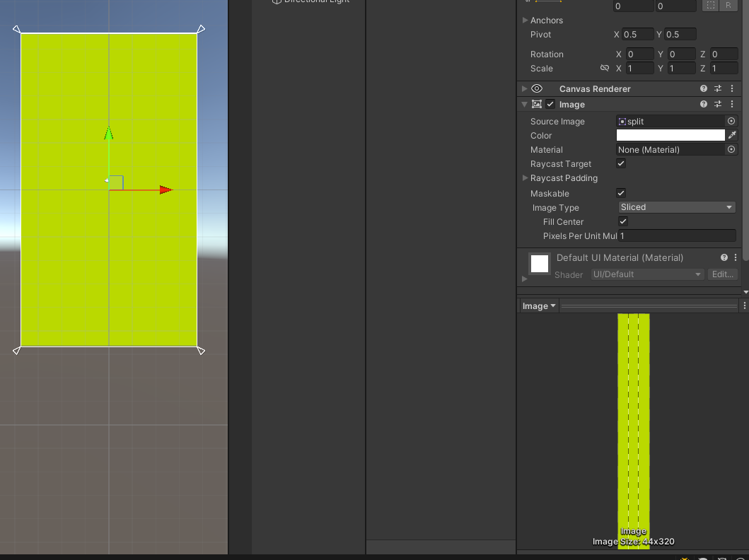Image resolution: width=749 pixels, height=560 pixels.
Task: Click bottom-left rect corner handle in scene
Action: (x=17, y=351)
